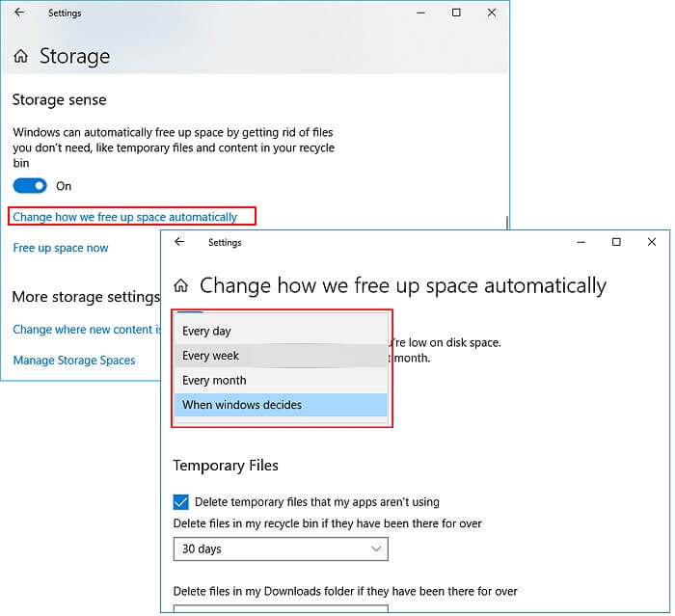Image resolution: width=675 pixels, height=616 pixels.
Task: Minimize the front 'free up space' window
Action: (580, 243)
